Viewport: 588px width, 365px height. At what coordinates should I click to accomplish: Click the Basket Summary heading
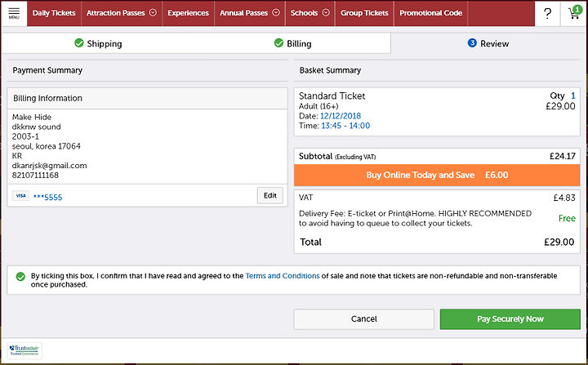tap(330, 70)
